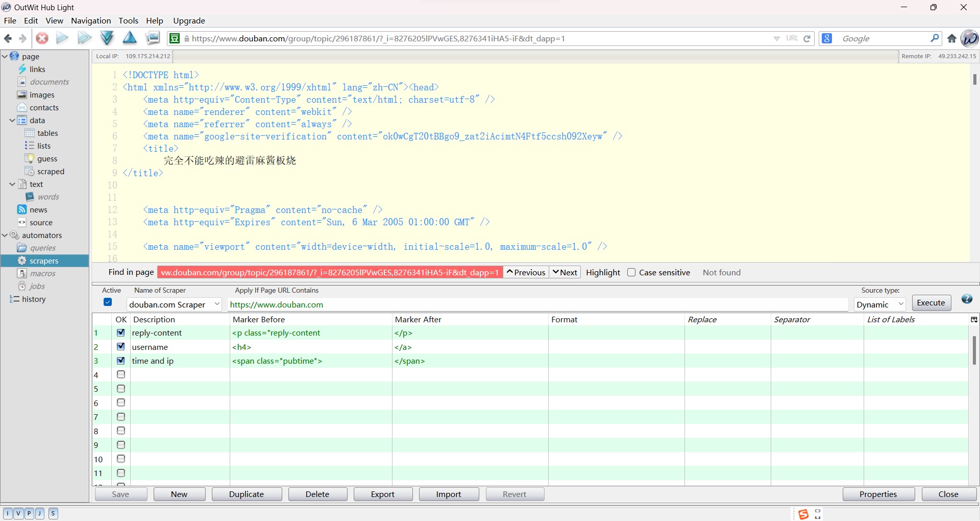The image size is (980, 521).
Task: Enable the Case sensitive checkbox
Action: click(631, 272)
